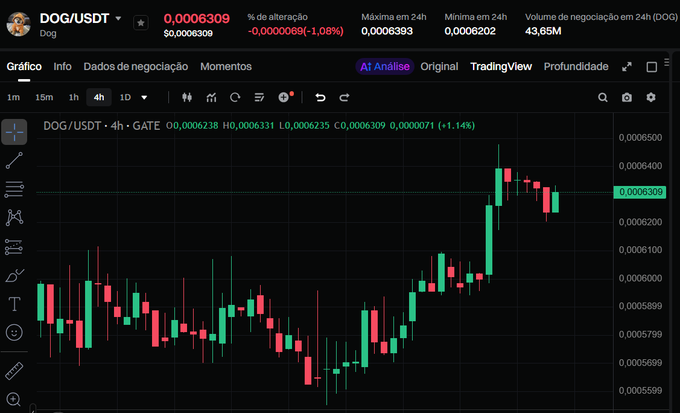Click the legend change value (+1.14%)
The image size is (680, 413).
coord(456,126)
